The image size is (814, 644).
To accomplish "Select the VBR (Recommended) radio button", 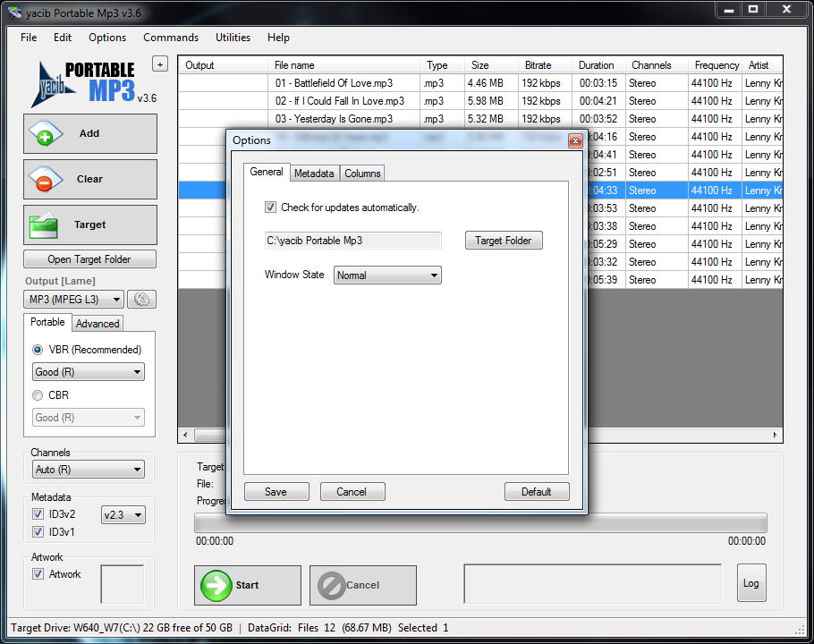I will [38, 350].
